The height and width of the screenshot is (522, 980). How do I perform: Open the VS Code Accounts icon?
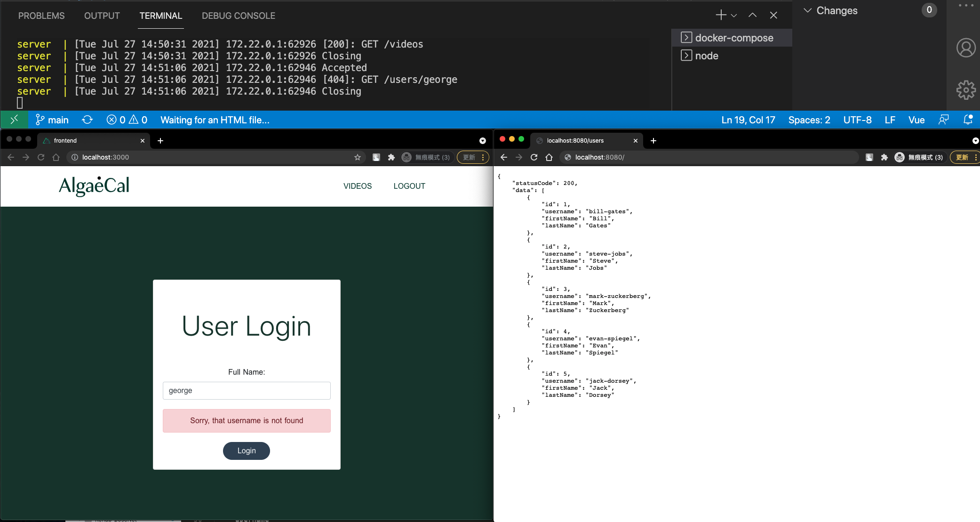[x=966, y=48]
